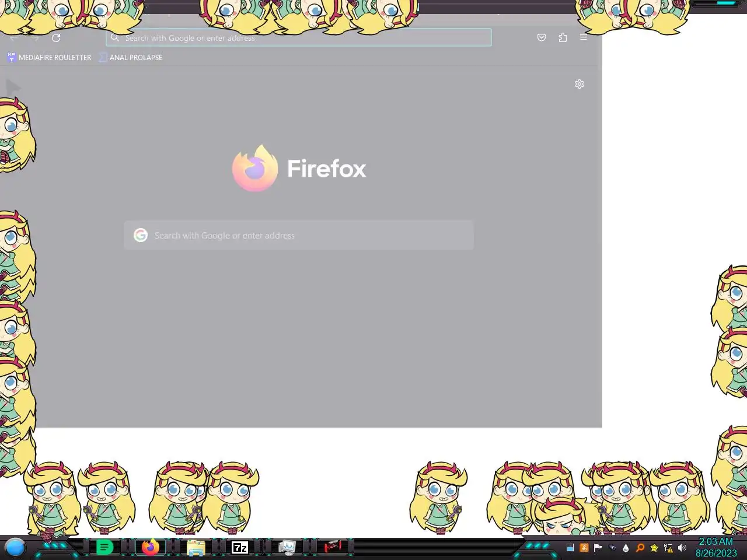Image resolution: width=747 pixels, height=560 pixels.
Task: Click the Firefox logo on new tab
Action: click(255, 168)
